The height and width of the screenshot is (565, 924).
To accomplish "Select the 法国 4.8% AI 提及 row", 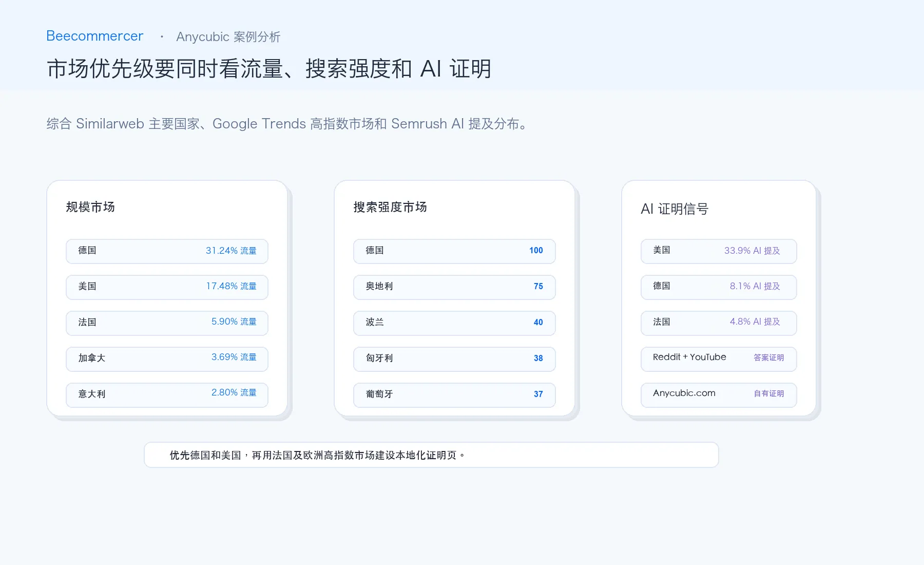I will pos(719,323).
